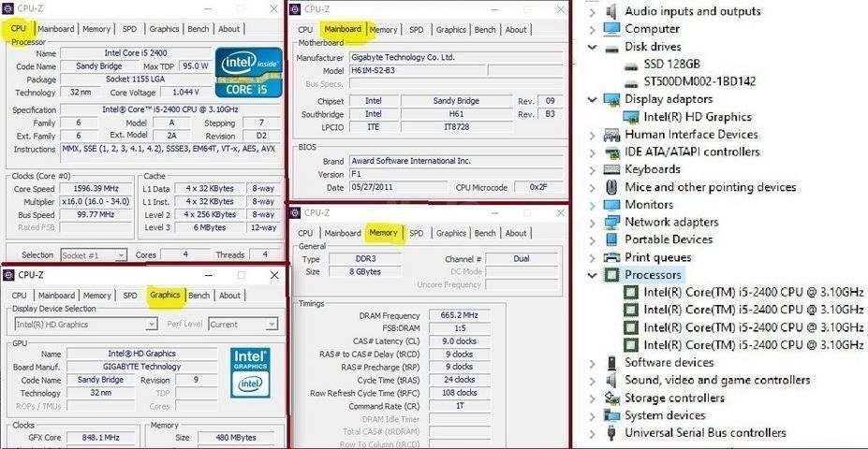Click the Universal Serial Bus controllers icon
The image size is (868, 449).
pos(611,433)
